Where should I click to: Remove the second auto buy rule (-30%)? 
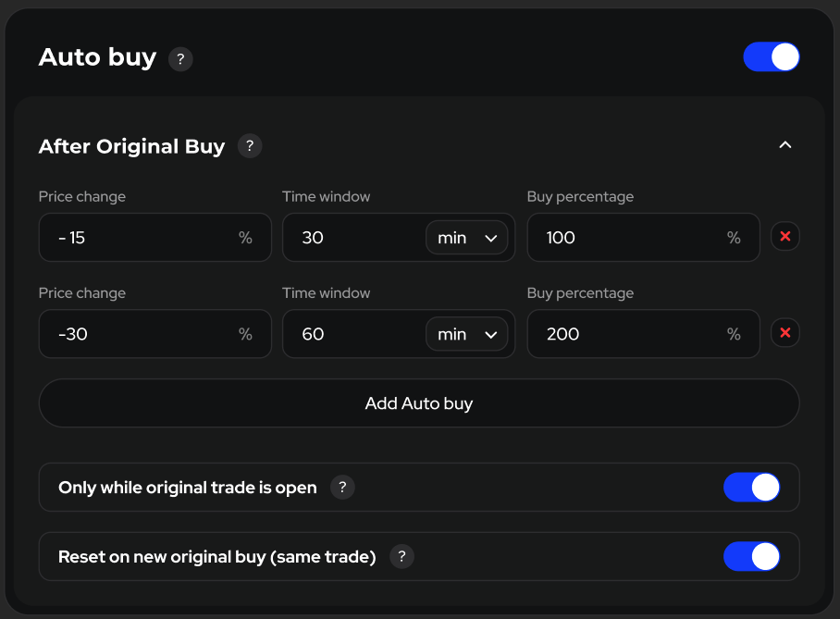pos(785,333)
